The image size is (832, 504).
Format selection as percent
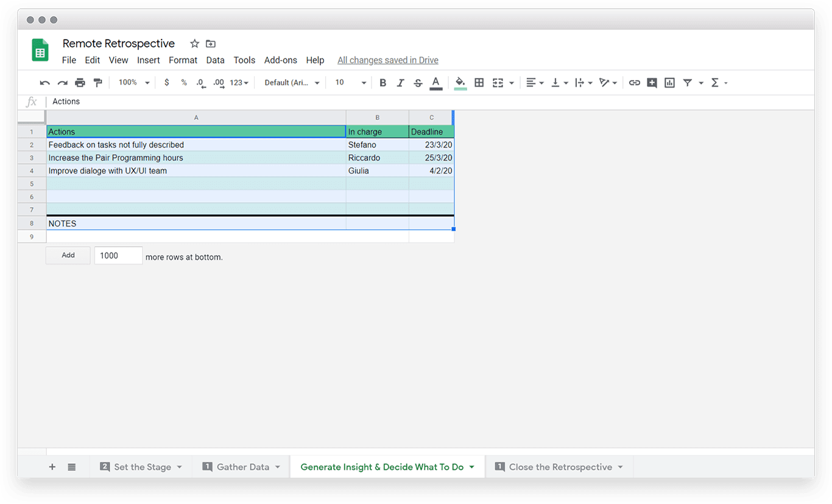[184, 83]
